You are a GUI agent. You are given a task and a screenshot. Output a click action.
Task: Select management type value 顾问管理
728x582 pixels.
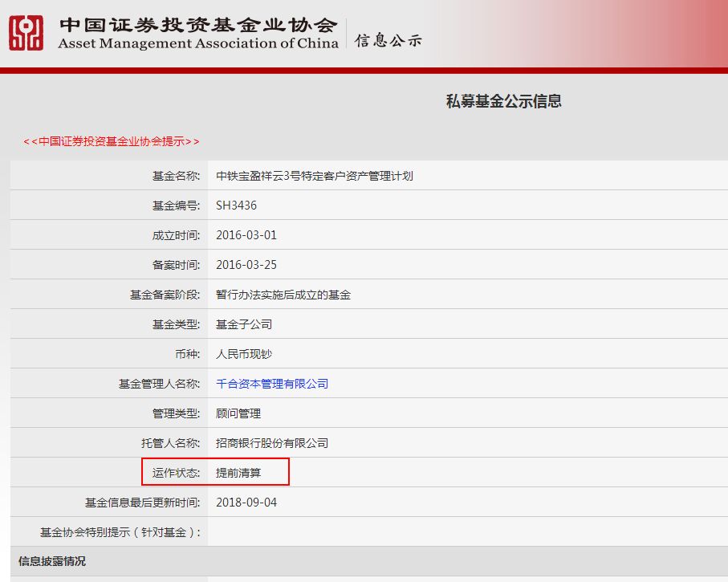[x=238, y=413]
